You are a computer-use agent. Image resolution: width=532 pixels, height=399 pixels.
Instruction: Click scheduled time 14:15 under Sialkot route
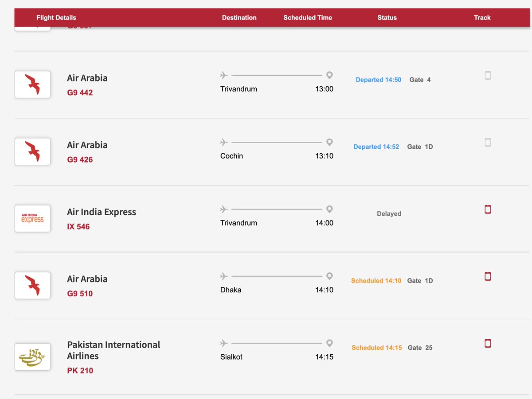point(324,357)
